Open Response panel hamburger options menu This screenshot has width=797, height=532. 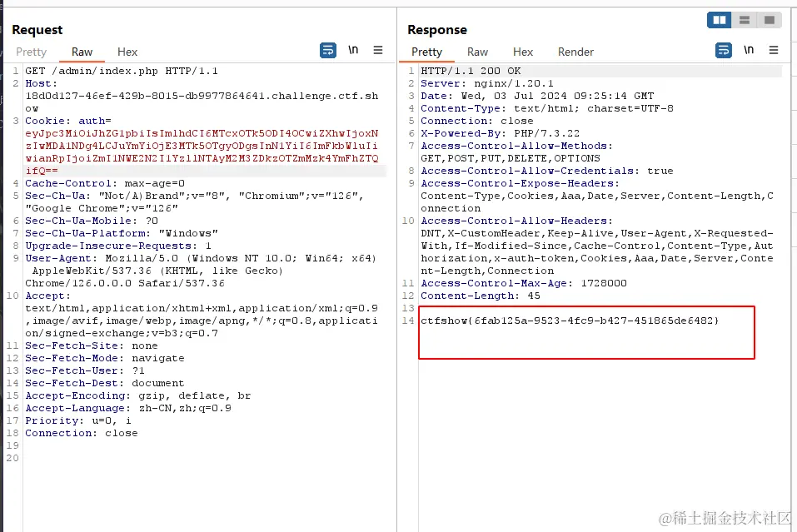pos(774,50)
